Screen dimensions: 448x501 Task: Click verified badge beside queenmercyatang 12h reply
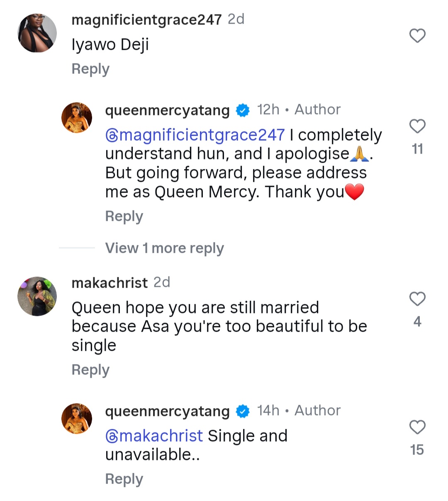243,110
